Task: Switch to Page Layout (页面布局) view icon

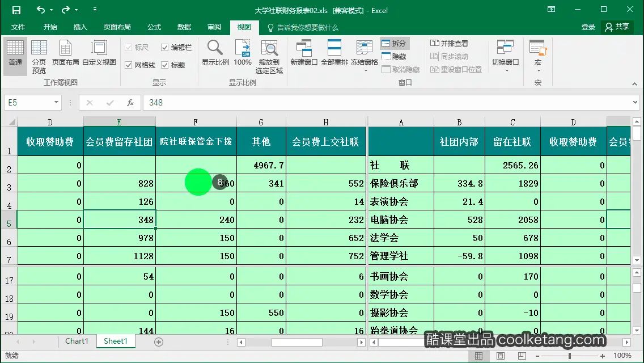Action: 65,53
